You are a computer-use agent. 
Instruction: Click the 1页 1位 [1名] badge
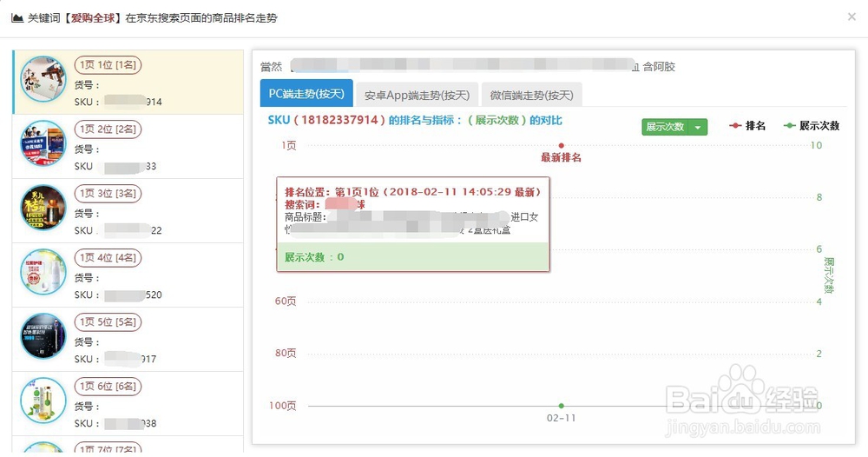pos(108,65)
